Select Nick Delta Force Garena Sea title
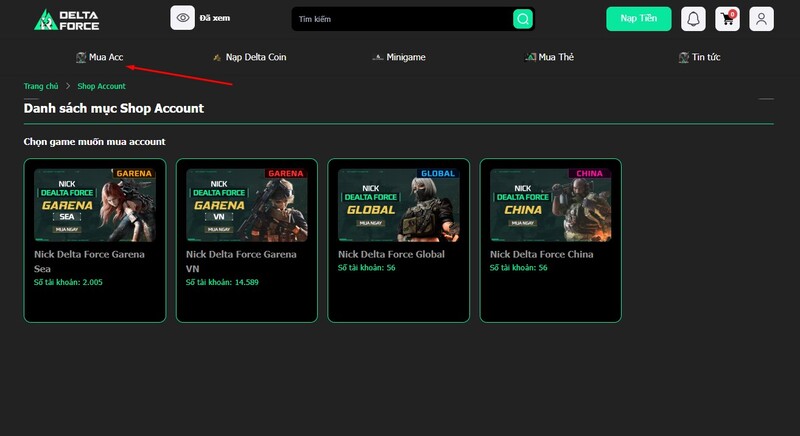The height and width of the screenshot is (436, 800). point(89,261)
